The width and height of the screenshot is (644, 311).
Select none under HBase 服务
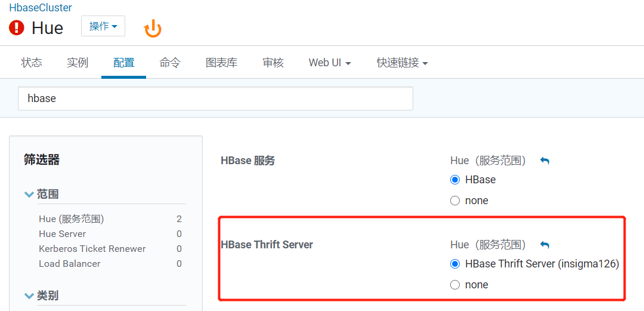tap(454, 201)
